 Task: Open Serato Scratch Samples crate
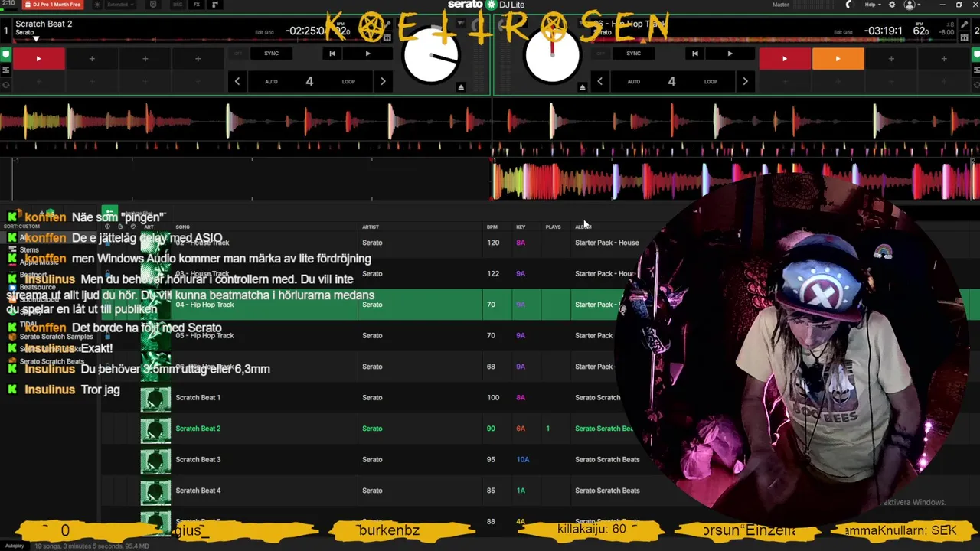coord(56,337)
